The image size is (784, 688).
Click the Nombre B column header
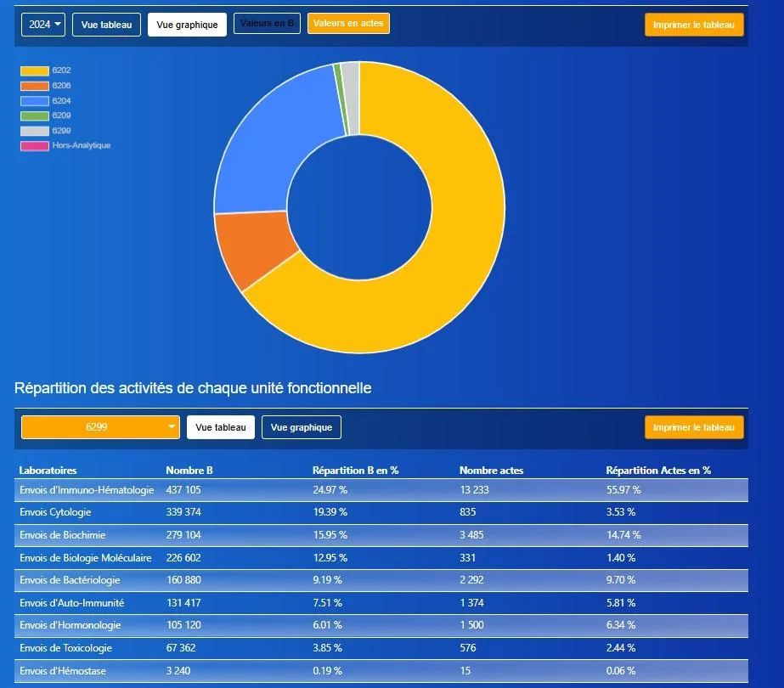tap(189, 470)
